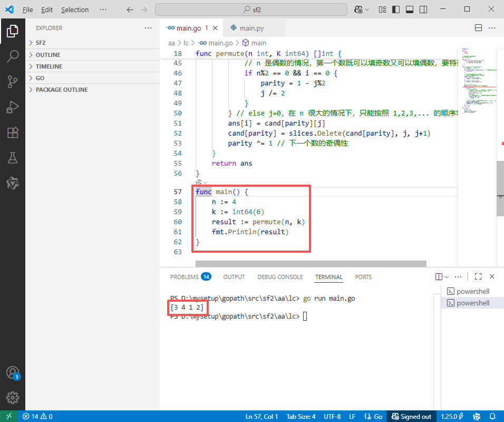Screen dimensions: 504x422
Task: Click the lc breadcrumb segment
Action: (x=186, y=43)
